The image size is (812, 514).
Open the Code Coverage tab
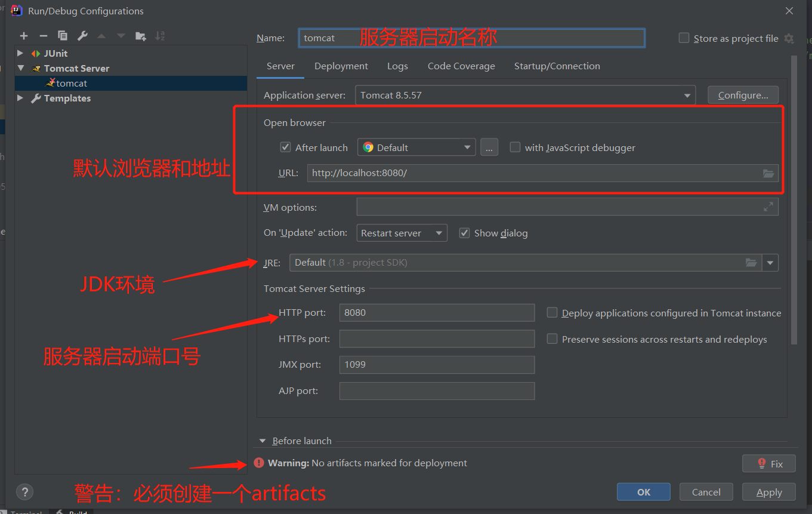pos(461,66)
